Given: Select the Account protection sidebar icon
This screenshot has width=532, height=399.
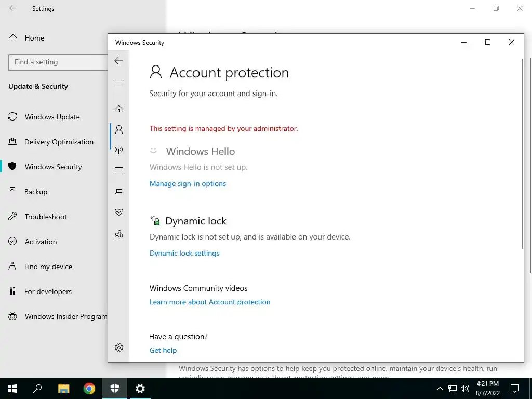Looking at the screenshot, I should click(119, 129).
